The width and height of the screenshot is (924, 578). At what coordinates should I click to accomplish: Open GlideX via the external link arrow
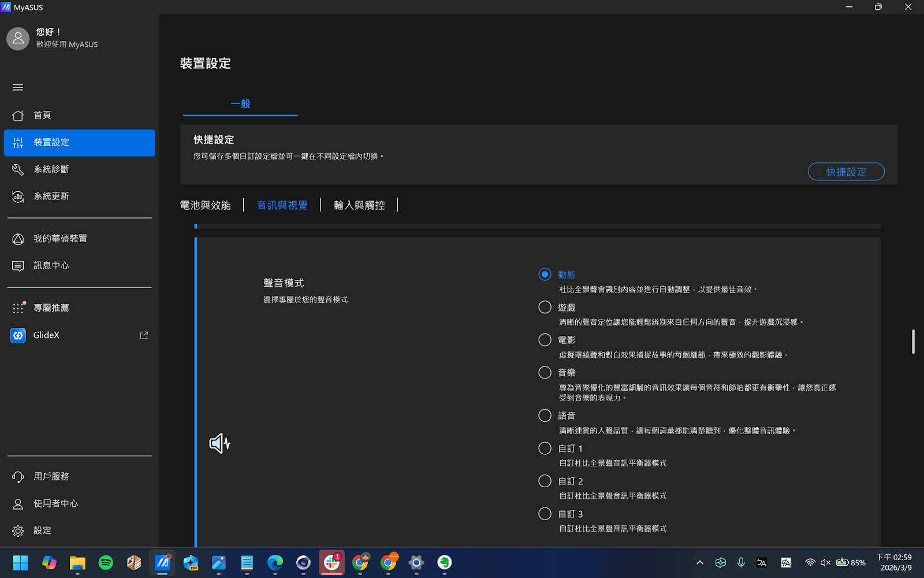pyautogui.click(x=143, y=335)
